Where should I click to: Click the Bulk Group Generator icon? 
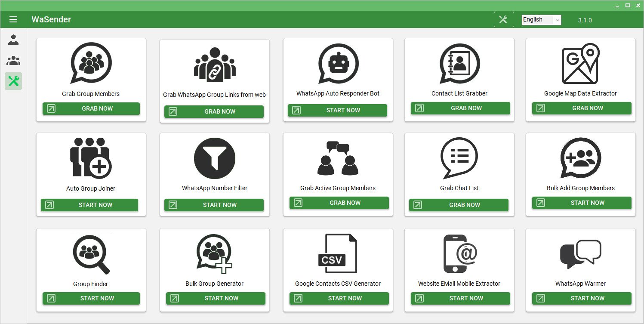pos(214,254)
